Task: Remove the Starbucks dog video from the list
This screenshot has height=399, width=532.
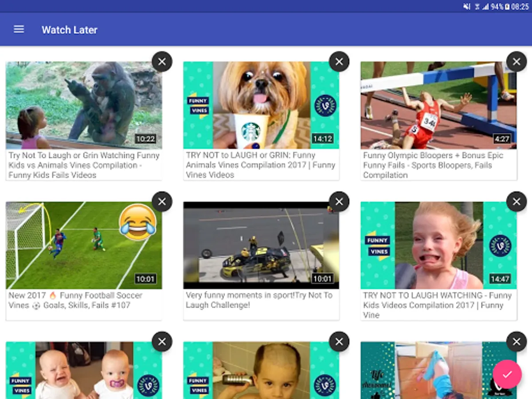Action: pos(339,62)
